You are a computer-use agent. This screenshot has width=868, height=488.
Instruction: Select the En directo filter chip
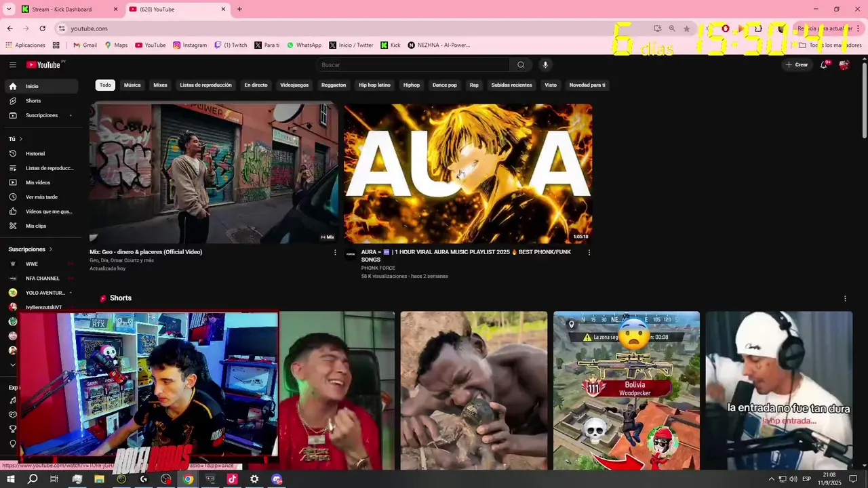click(x=256, y=85)
